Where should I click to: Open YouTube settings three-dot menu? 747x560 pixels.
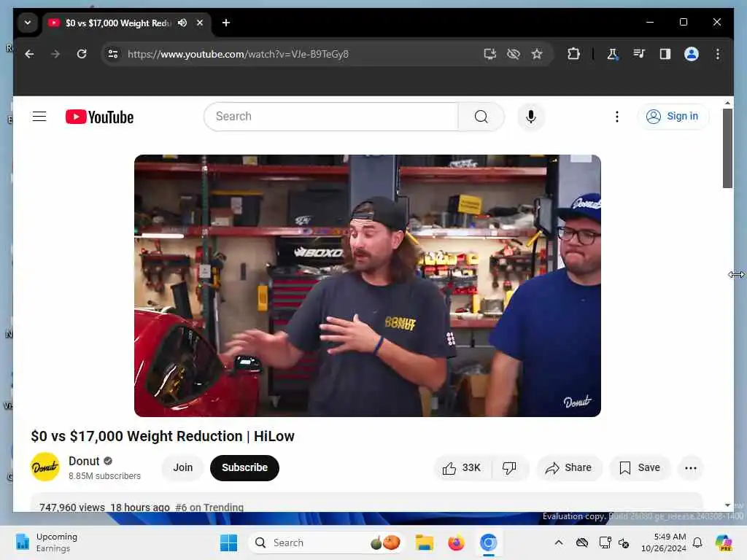point(617,117)
